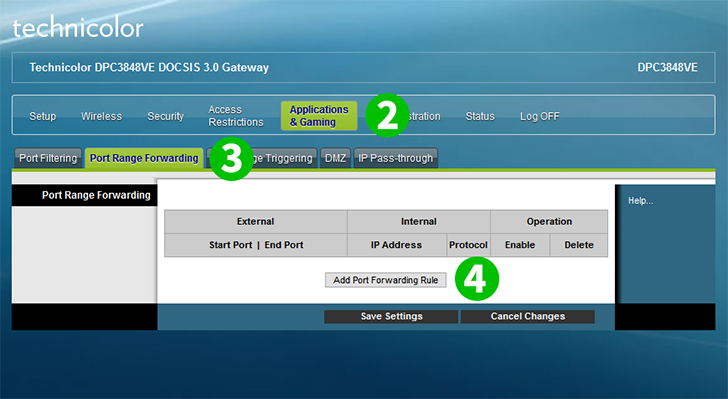728x399 pixels.
Task: Open the Setup menu
Action: click(x=43, y=116)
